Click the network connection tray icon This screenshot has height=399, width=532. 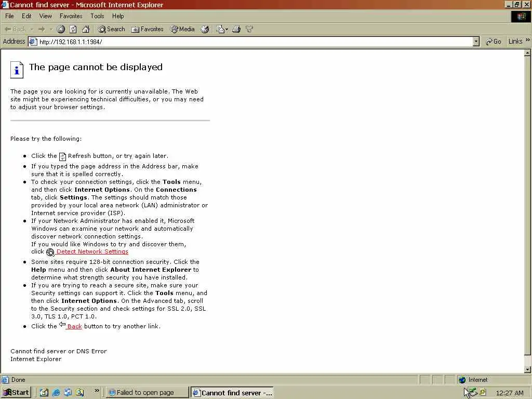click(x=472, y=392)
